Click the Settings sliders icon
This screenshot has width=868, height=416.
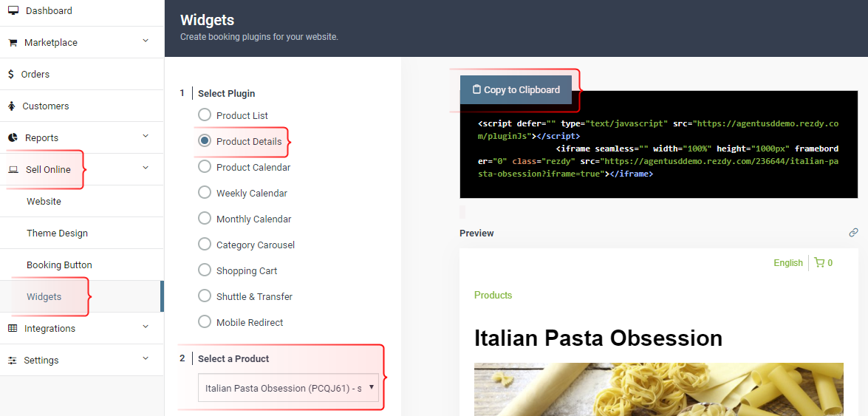pos(13,360)
